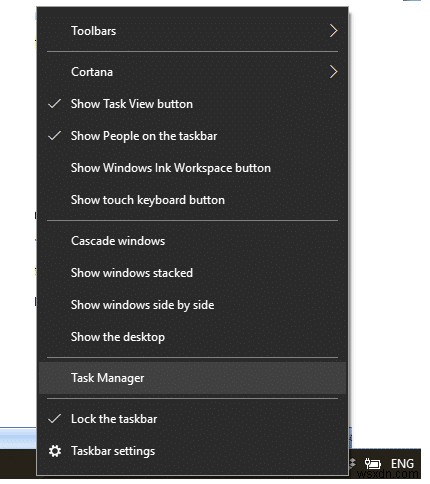Enable Show Windows Ink Workspace button
The width and height of the screenshot is (430, 484).
(192, 168)
